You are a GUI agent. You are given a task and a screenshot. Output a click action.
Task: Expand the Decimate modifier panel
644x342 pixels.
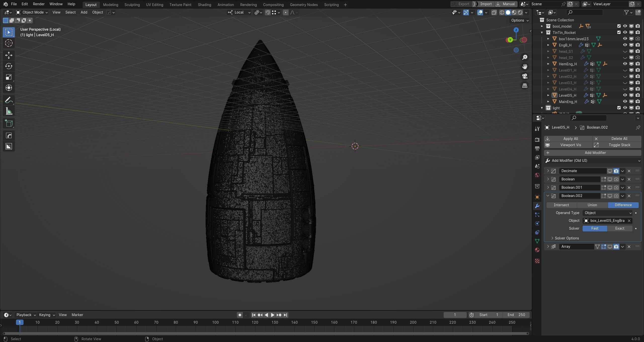tap(548, 171)
